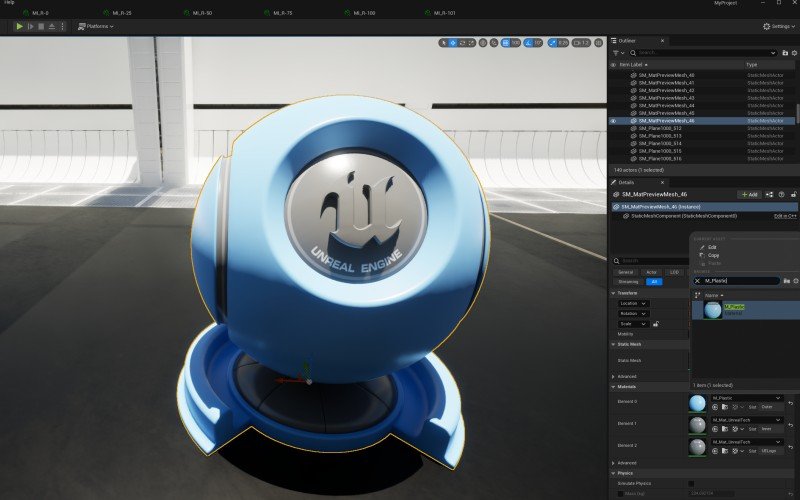Open the play options three-dot menu

pyautogui.click(x=63, y=26)
